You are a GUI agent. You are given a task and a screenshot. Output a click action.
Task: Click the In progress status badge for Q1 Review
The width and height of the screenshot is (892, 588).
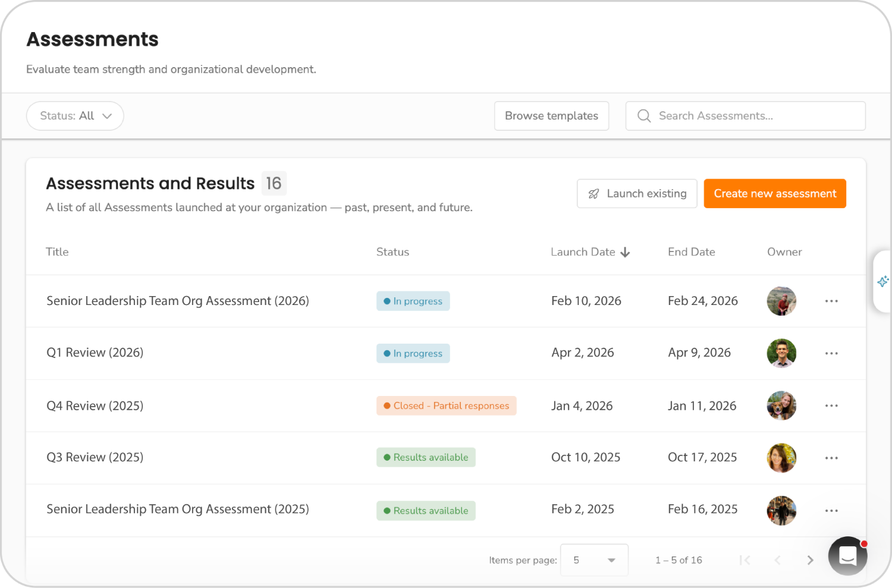413,353
